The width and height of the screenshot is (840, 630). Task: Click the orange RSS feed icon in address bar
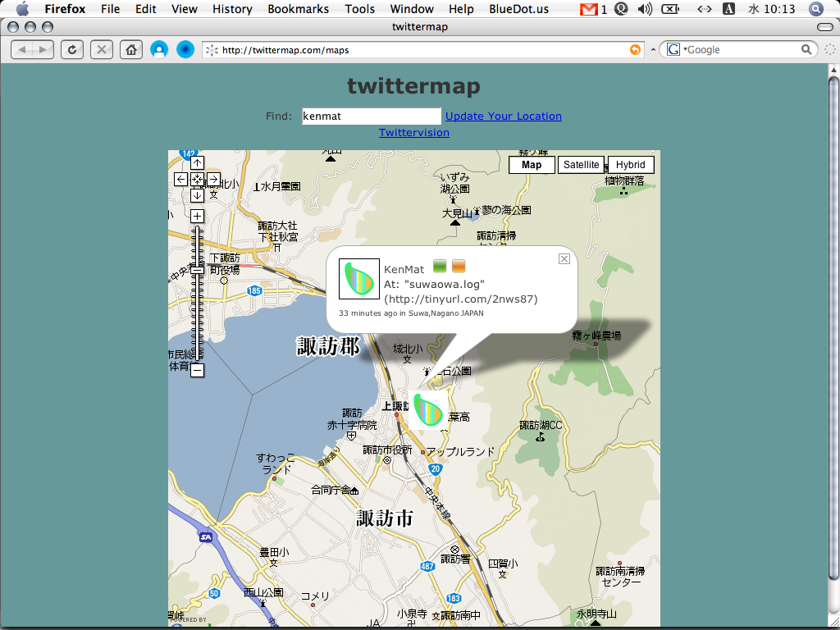635,50
